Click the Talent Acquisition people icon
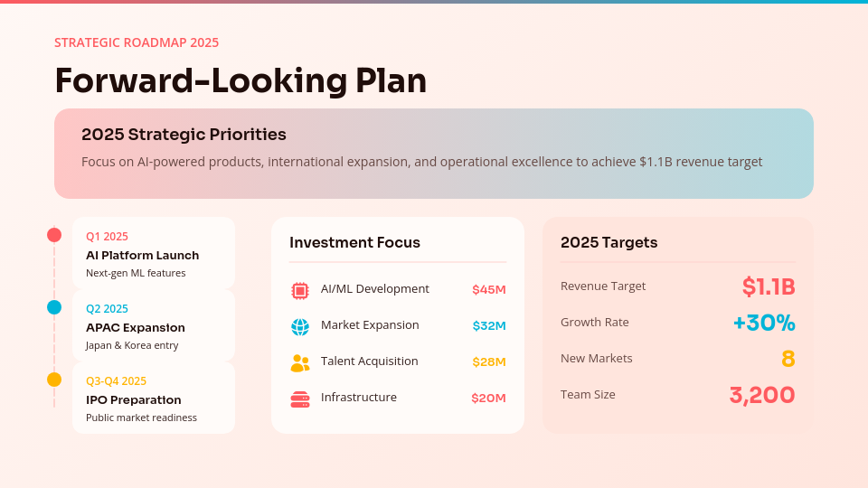This screenshot has height=488, width=868. pos(300,362)
